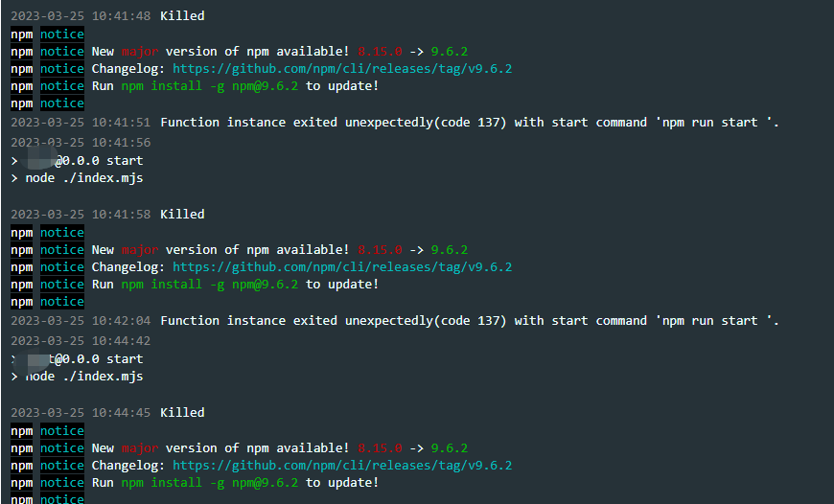834x504 pixels.
Task: Open the Changelog link below 10:44:45 Killed
Action: tap(342, 466)
